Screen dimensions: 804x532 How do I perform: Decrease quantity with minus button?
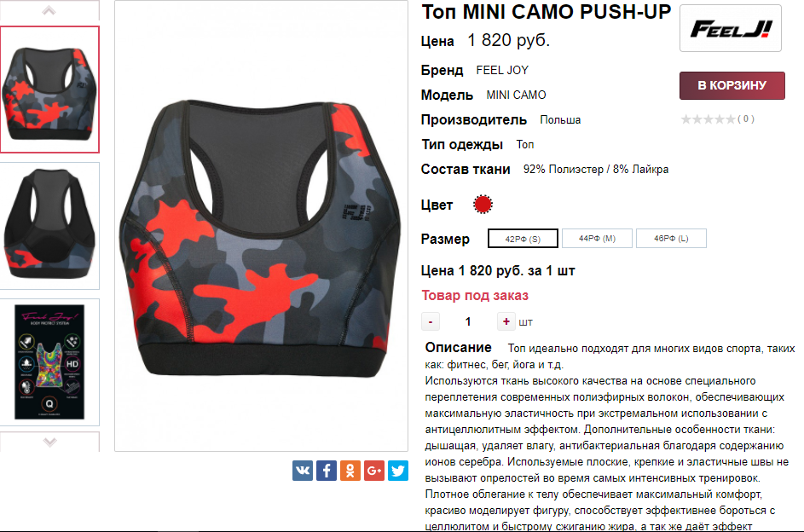[431, 321]
